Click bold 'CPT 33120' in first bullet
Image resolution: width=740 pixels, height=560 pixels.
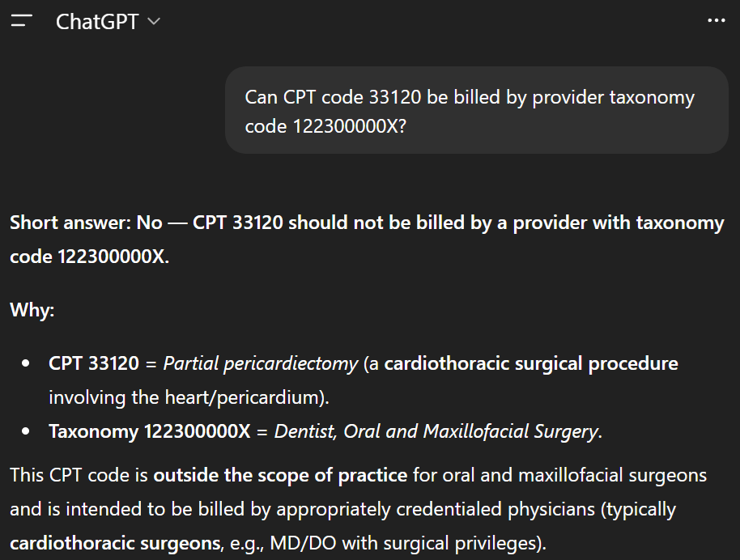93,363
